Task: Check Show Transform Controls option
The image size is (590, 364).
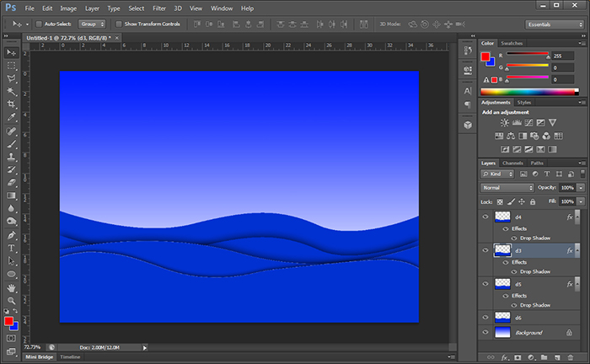Action: 118,24
